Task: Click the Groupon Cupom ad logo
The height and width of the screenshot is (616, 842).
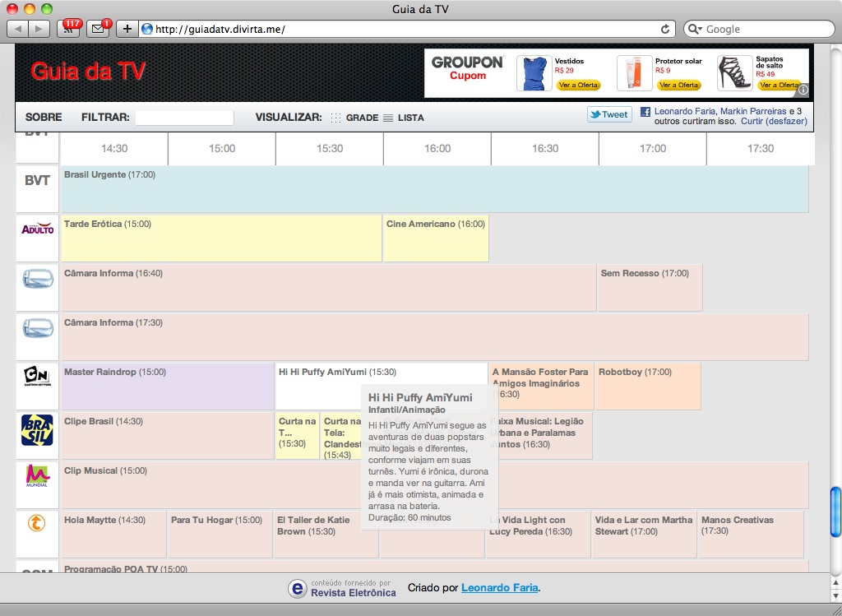Action: pos(467,67)
